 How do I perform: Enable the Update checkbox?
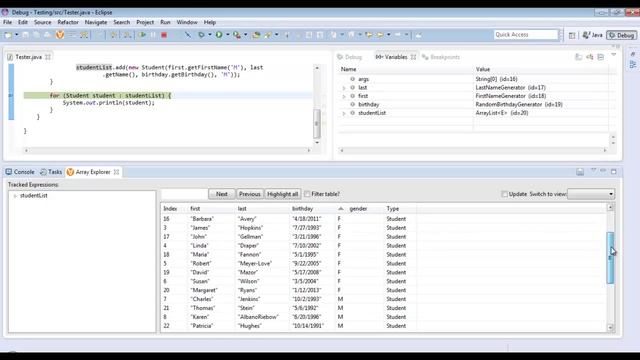pyautogui.click(x=504, y=194)
